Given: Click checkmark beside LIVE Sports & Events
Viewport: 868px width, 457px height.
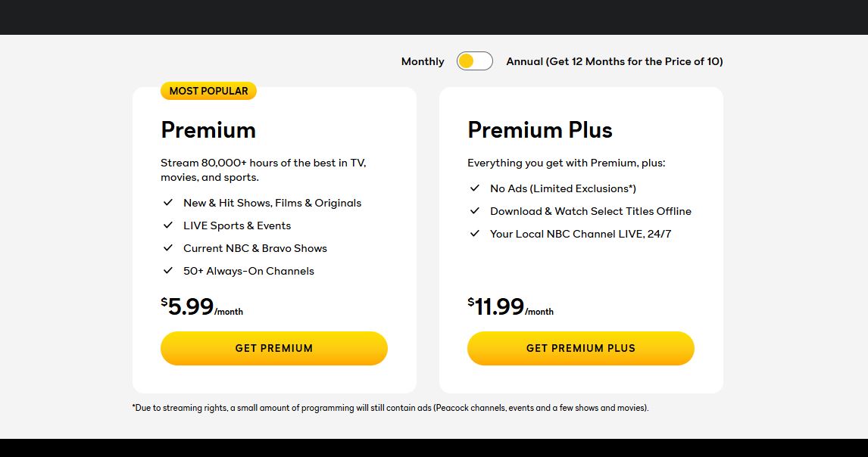Looking at the screenshot, I should [167, 225].
